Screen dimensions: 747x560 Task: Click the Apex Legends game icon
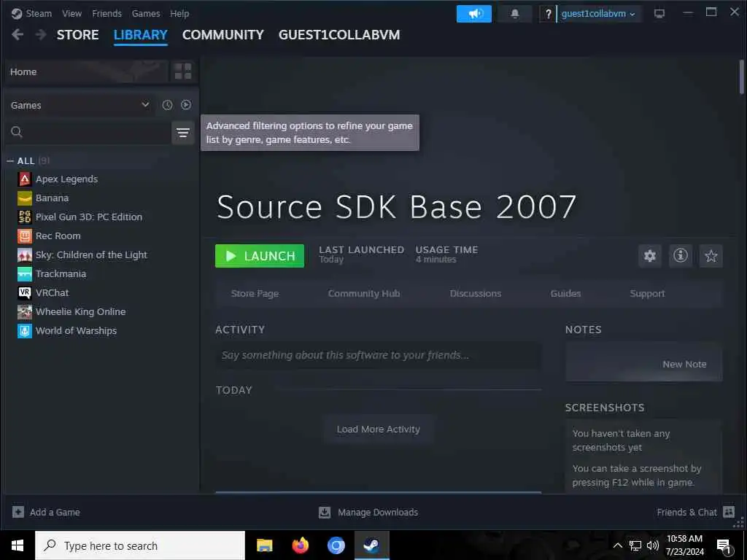click(x=25, y=179)
